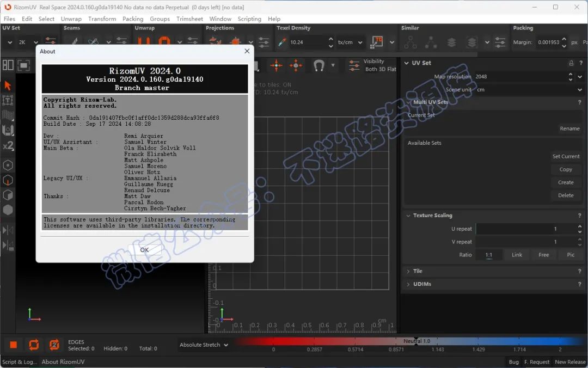The image size is (588, 368).
Task: Open the tx/cm unit dropdown
Action: tap(350, 42)
